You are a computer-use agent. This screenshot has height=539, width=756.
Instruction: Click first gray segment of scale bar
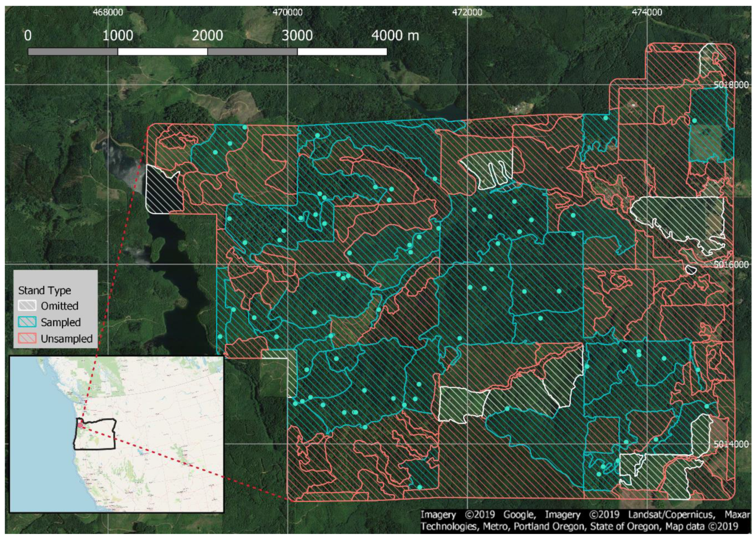[x=73, y=52]
